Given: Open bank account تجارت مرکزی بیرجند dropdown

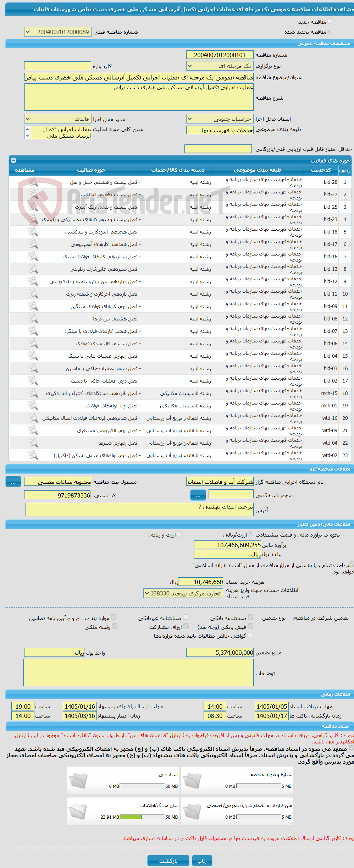Looking at the screenshot, I should 183,593.
